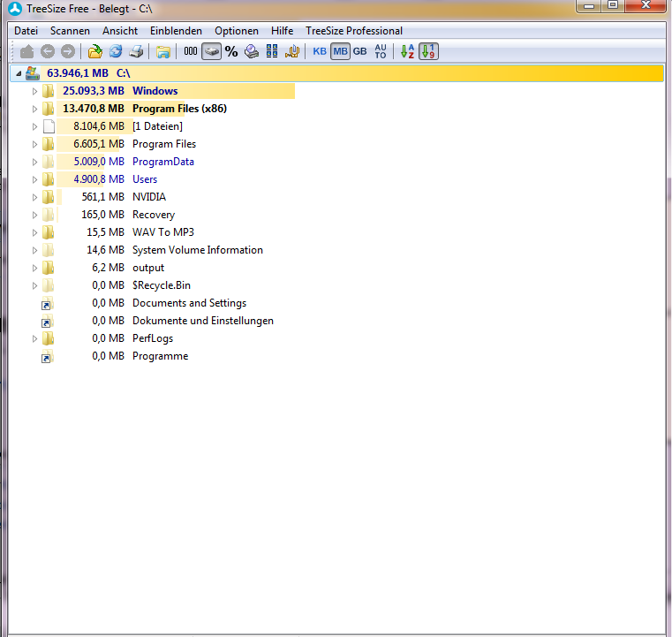Show file count with the 000 icon
This screenshot has width=672, height=637.
click(x=191, y=51)
